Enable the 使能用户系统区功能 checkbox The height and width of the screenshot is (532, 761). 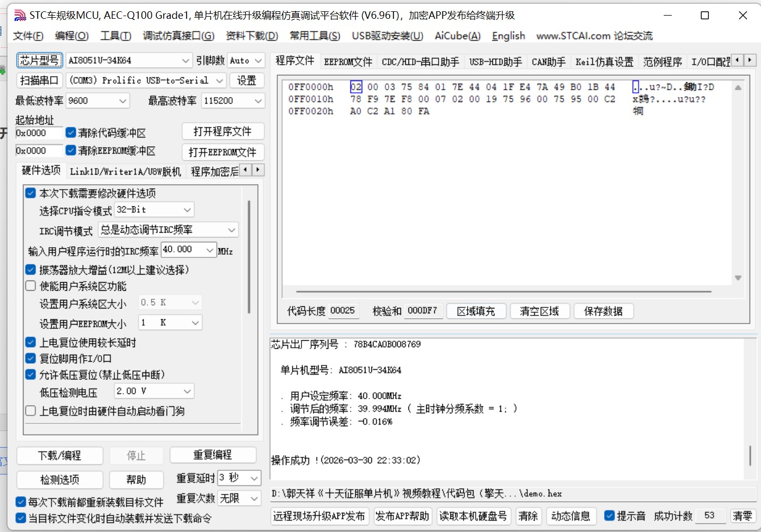coord(30,285)
